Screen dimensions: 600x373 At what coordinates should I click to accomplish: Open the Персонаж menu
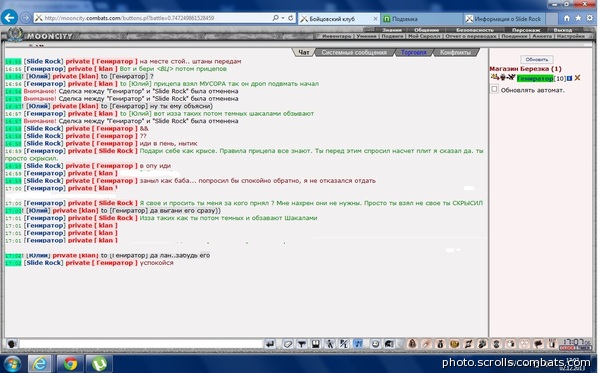pos(526,30)
